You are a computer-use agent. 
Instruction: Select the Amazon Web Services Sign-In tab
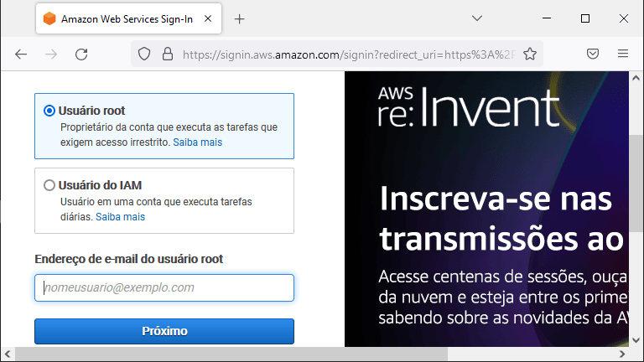tap(128, 18)
